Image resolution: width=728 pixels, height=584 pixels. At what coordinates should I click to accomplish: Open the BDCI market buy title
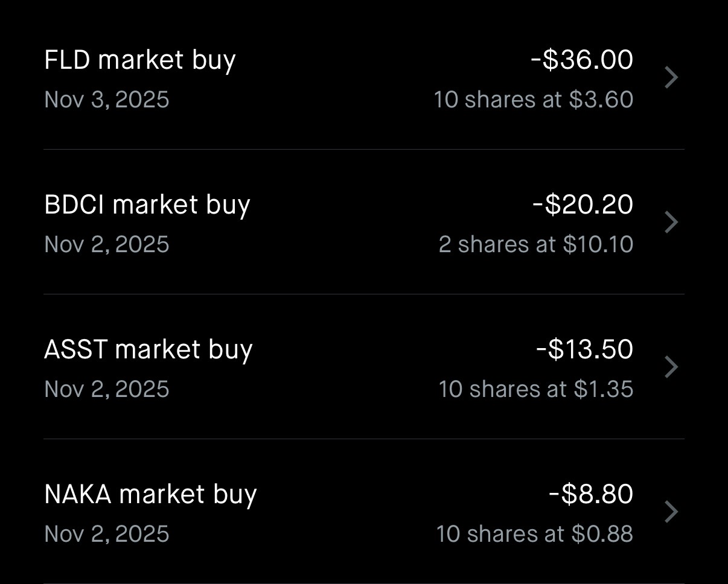147,205
